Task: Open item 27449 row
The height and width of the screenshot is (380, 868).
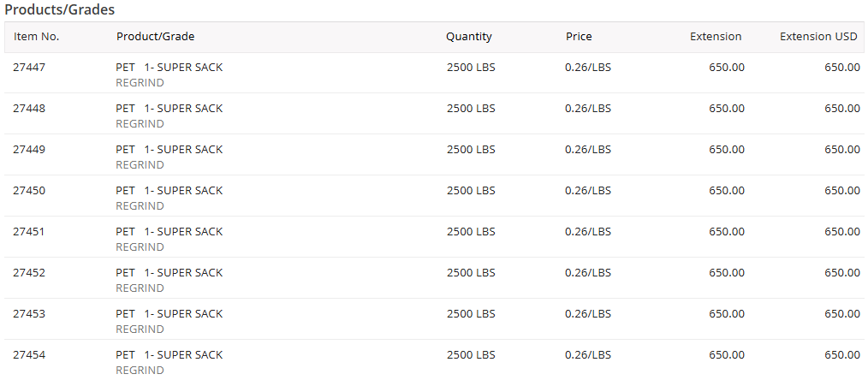Action: point(29,150)
